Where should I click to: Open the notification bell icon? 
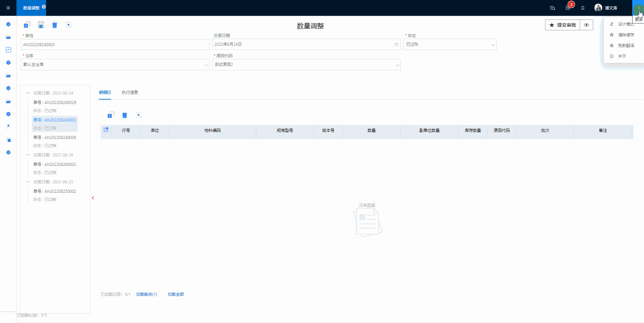click(x=582, y=8)
